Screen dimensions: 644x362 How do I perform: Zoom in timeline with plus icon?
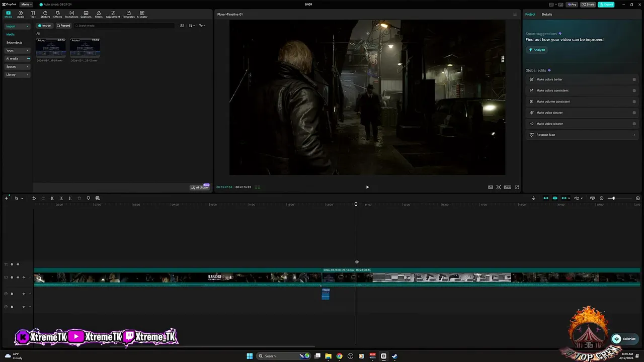(638, 198)
